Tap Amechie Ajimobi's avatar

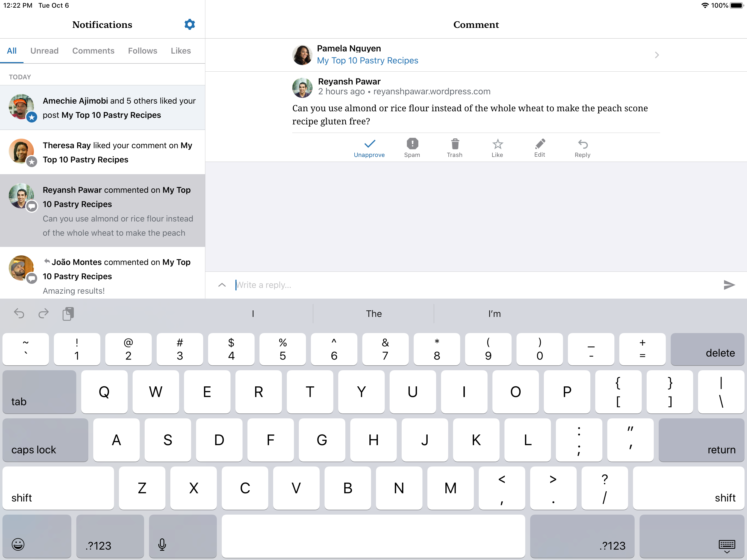pyautogui.click(x=21, y=107)
